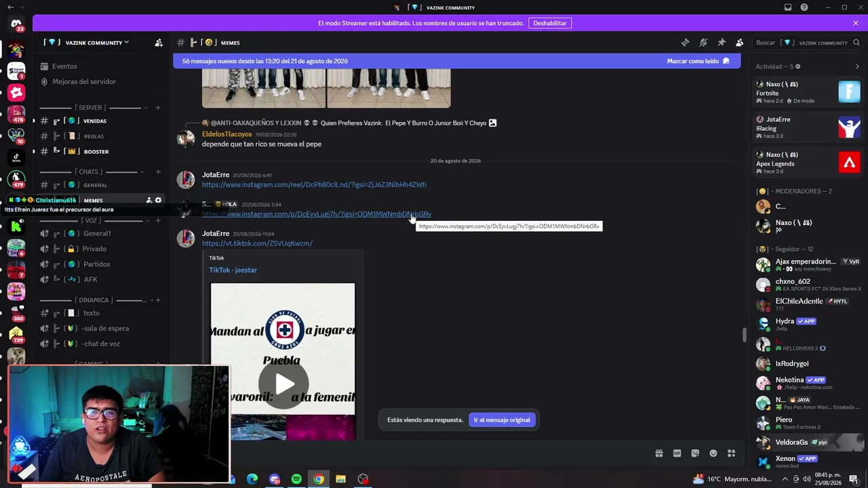This screenshot has width=868, height=488.
Task: Click Ir al mensaje original button
Action: click(502, 420)
